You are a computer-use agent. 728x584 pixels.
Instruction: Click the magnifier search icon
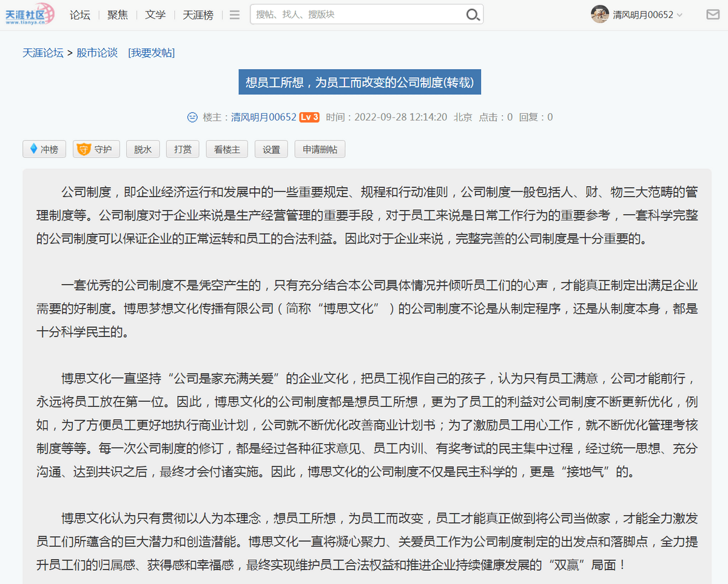(x=473, y=15)
